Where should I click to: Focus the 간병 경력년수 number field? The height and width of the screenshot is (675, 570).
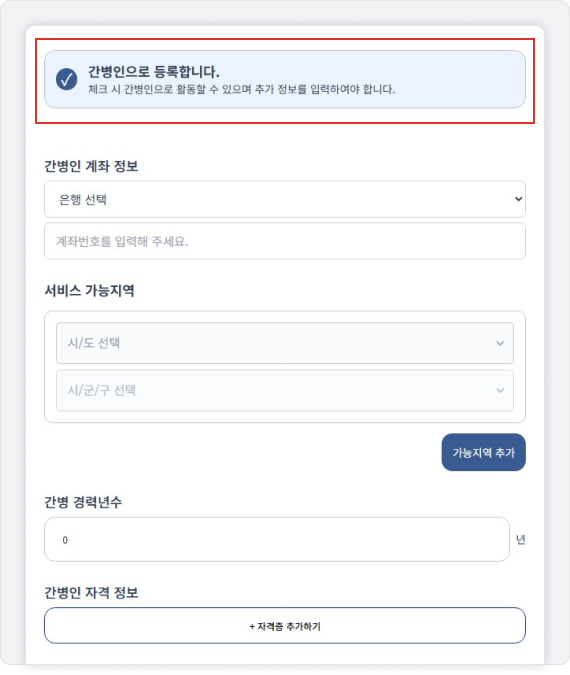click(x=277, y=540)
